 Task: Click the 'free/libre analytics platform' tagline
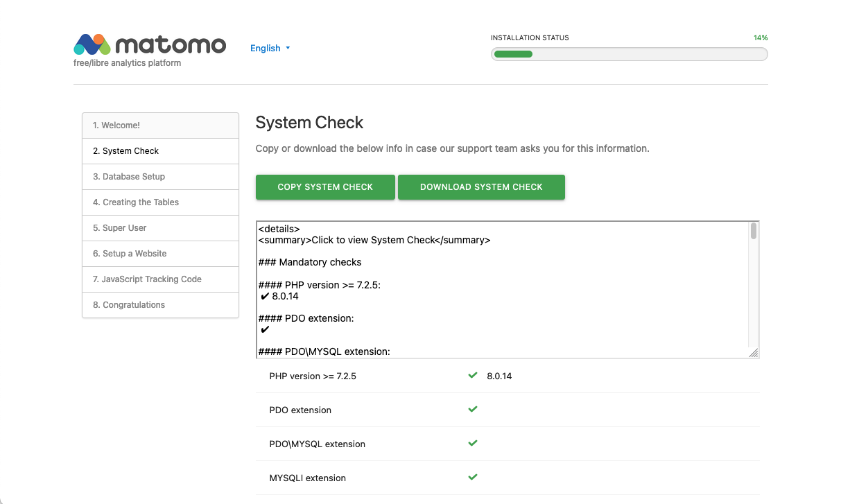(x=127, y=63)
